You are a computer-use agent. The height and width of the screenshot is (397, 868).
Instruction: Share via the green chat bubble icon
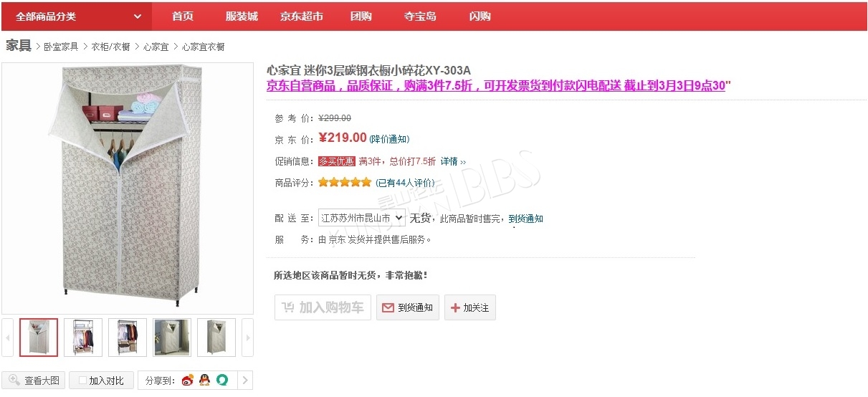[x=222, y=380]
